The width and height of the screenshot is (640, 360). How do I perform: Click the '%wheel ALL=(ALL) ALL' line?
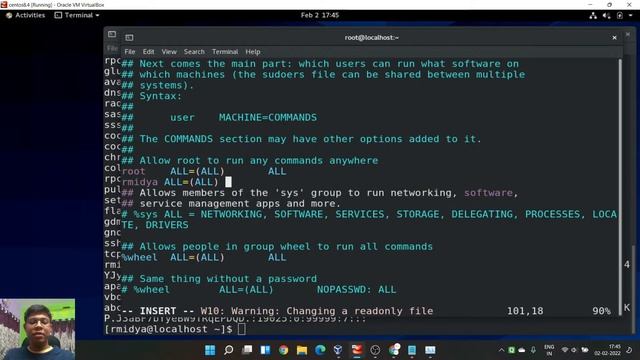[204, 258]
